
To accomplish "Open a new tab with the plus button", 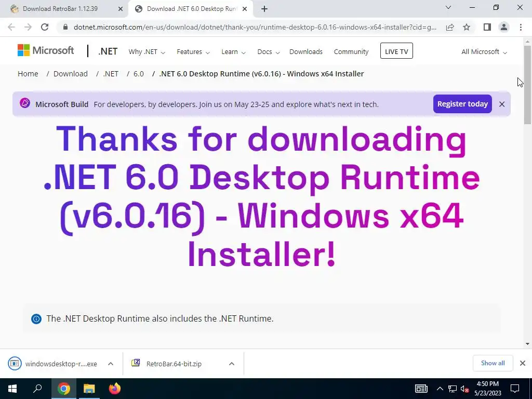I will (x=264, y=9).
